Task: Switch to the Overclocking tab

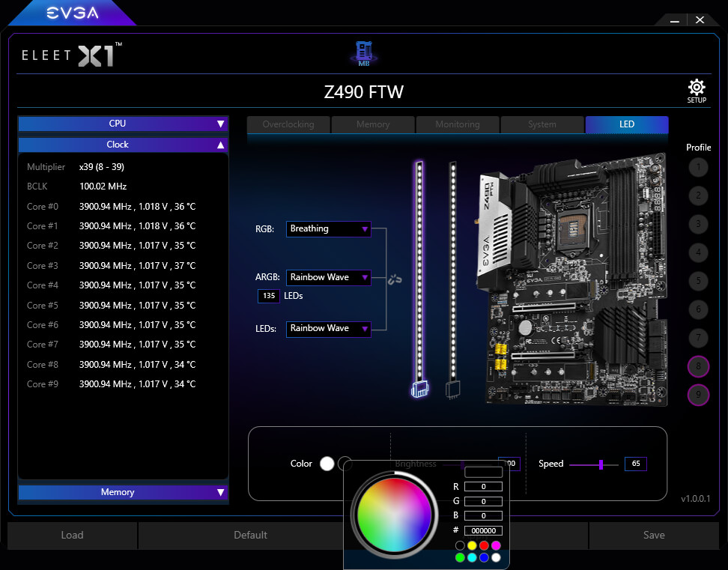Action: (x=288, y=124)
